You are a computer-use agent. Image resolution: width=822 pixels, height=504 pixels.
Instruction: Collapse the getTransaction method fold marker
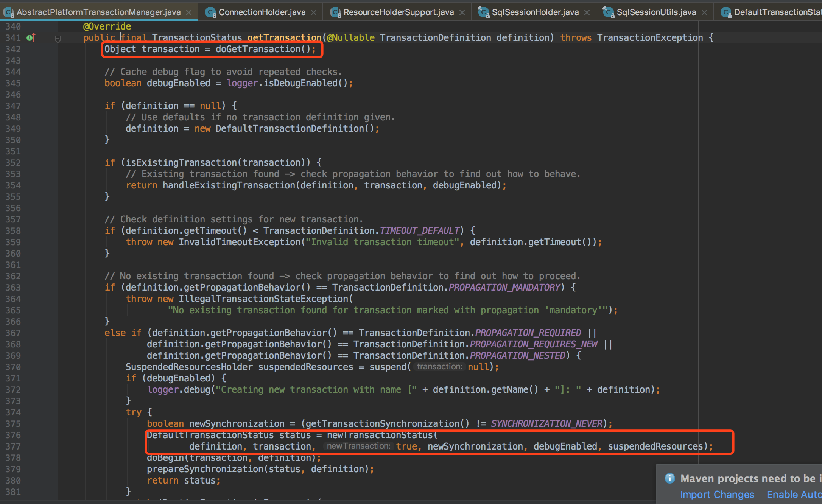point(58,38)
